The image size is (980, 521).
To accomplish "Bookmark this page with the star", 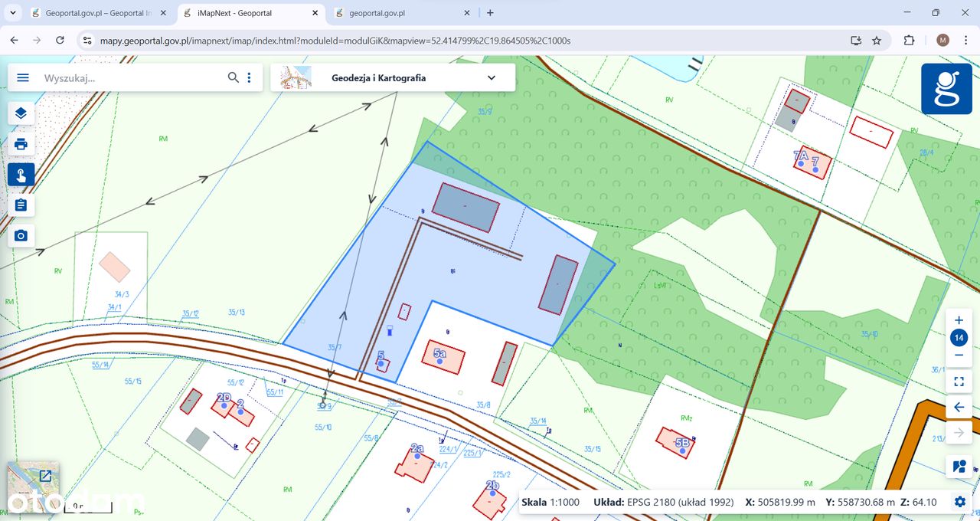I will point(877,40).
